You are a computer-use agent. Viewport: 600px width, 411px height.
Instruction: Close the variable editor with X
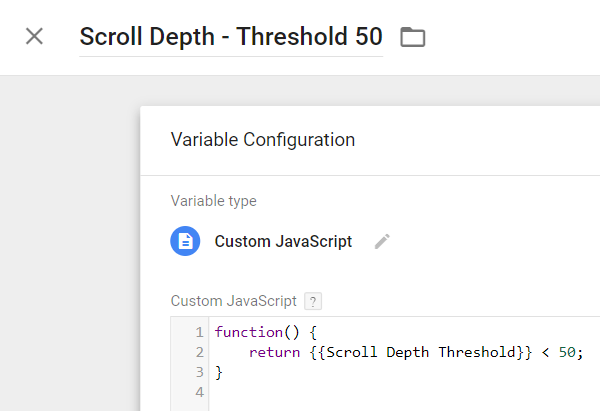tap(34, 37)
